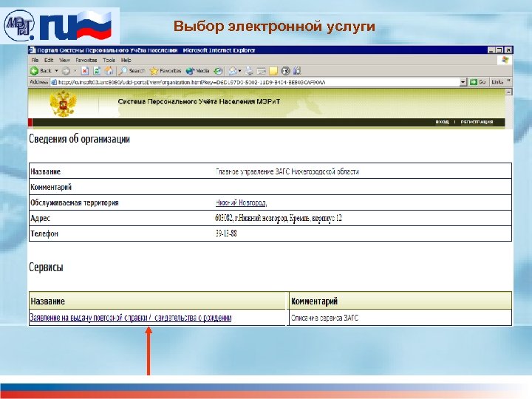Click the phone number 39-13-88
This screenshot has height=399, width=532.
point(226,233)
